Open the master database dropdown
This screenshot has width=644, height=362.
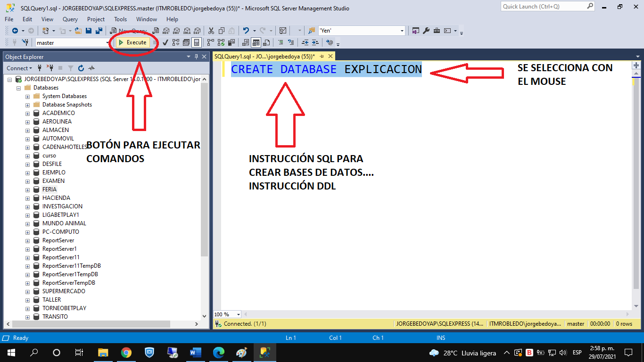click(x=107, y=43)
